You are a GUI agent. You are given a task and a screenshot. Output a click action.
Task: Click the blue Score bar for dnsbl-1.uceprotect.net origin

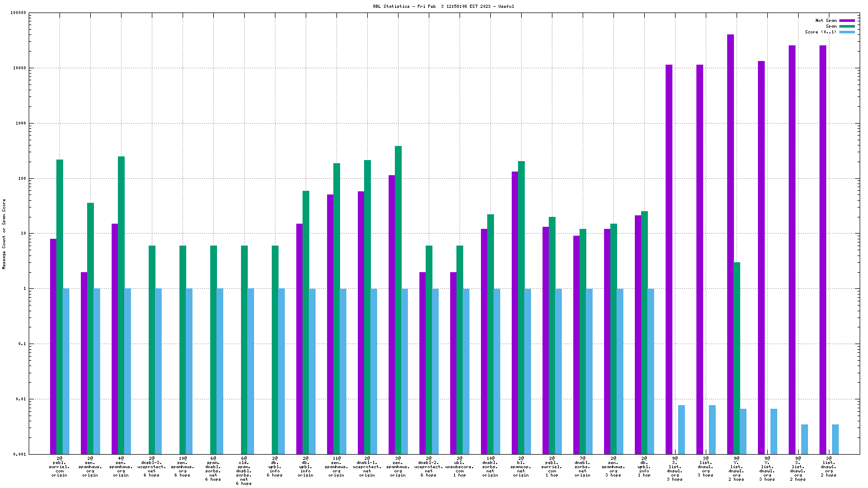click(374, 371)
